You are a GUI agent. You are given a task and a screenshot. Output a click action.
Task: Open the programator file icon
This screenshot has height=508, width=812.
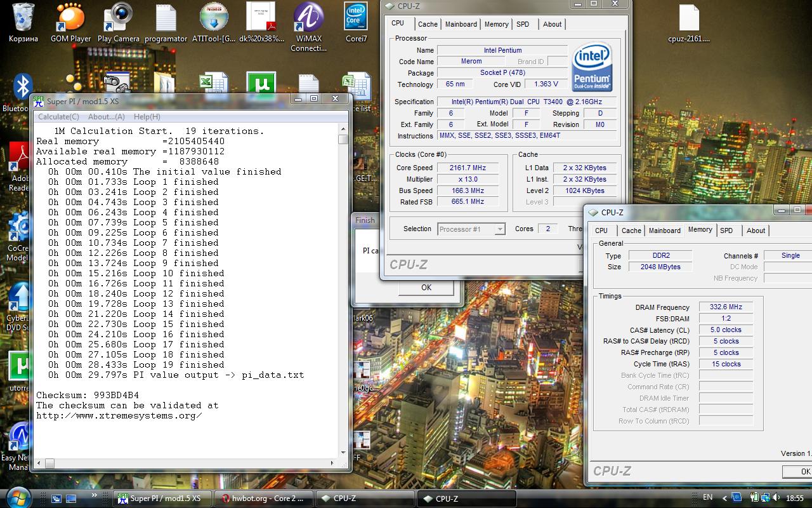click(x=166, y=22)
